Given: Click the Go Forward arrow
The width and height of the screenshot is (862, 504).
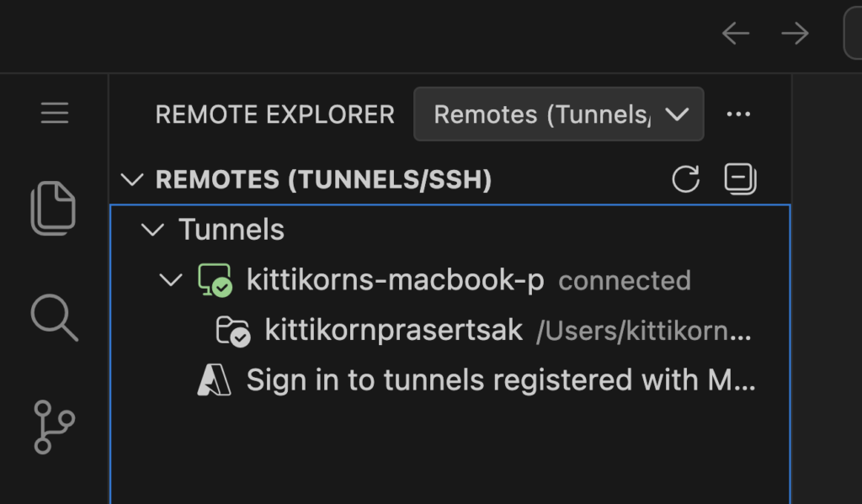Looking at the screenshot, I should [x=795, y=34].
